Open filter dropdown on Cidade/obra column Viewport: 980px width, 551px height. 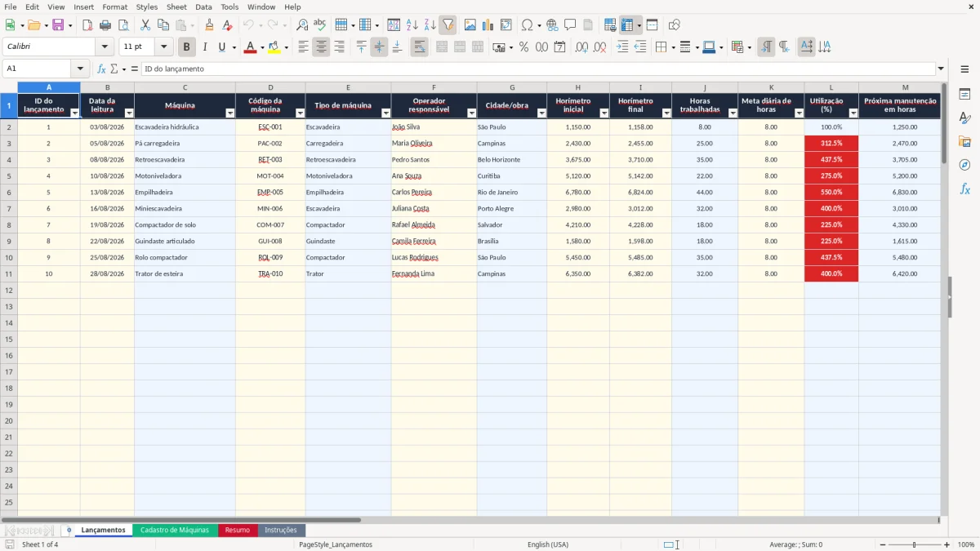(541, 113)
